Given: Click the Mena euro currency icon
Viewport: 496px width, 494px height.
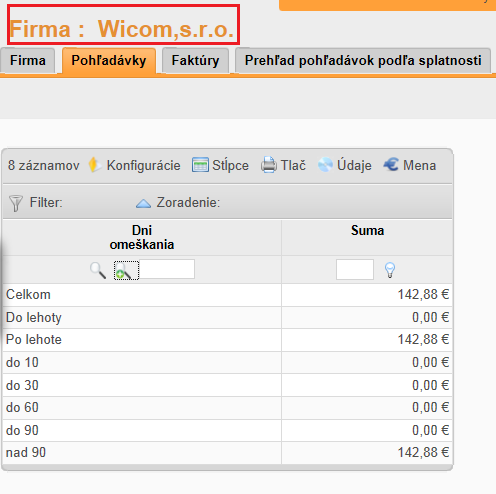Looking at the screenshot, I should coord(391,165).
